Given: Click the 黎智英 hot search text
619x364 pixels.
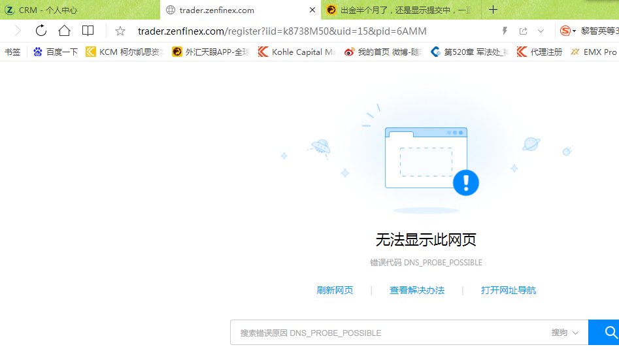Looking at the screenshot, I should (599, 31).
